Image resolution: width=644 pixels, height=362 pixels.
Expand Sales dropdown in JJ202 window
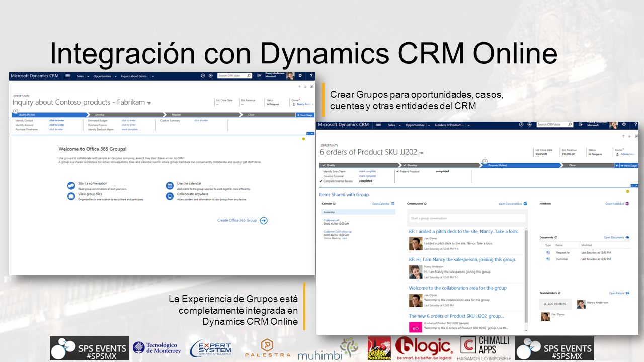(400, 125)
